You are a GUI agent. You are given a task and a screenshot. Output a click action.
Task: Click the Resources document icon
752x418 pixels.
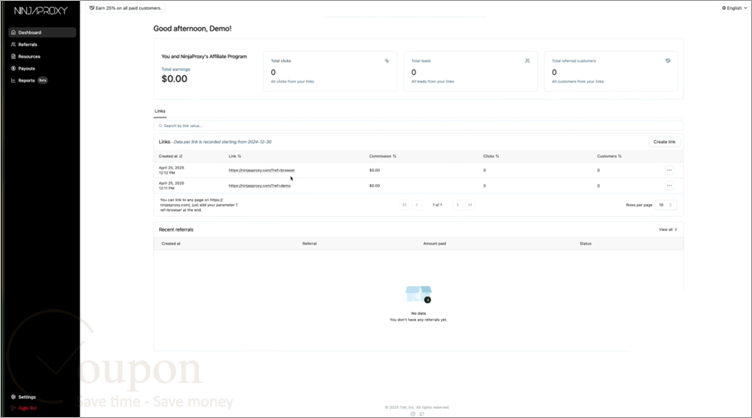point(13,57)
